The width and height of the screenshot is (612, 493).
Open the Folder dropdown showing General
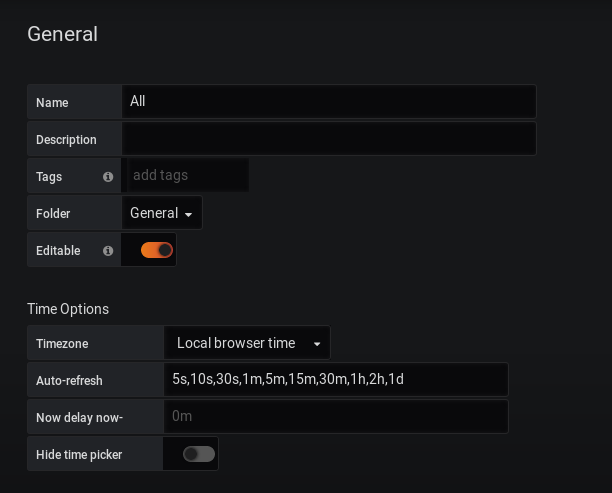point(161,213)
